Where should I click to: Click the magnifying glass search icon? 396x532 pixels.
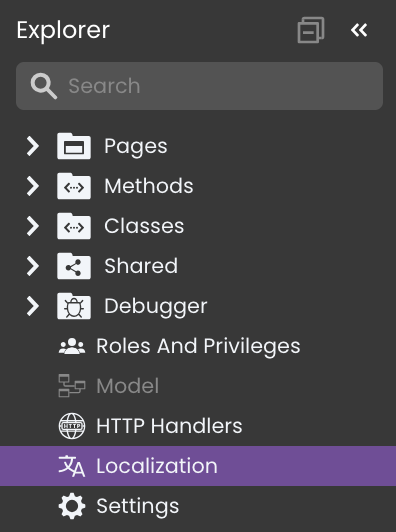[x=44, y=86]
